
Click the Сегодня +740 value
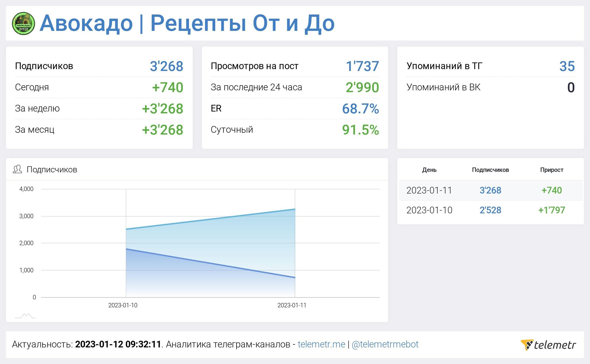(x=167, y=87)
